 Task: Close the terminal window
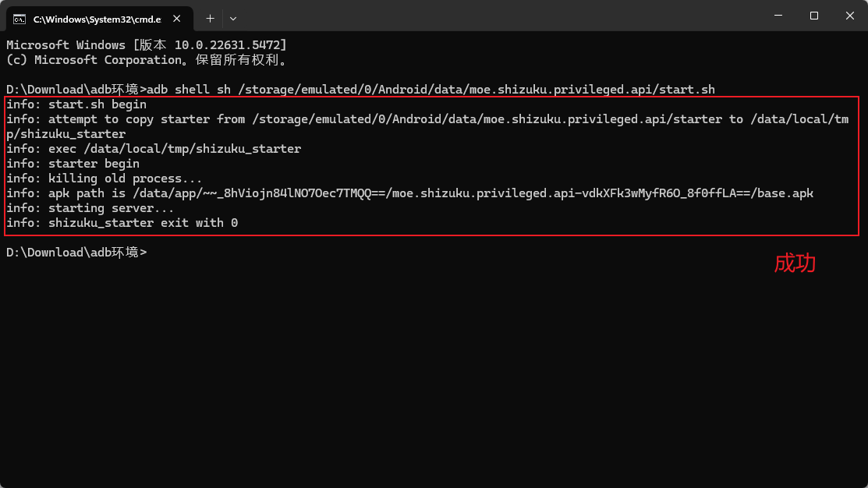850,16
